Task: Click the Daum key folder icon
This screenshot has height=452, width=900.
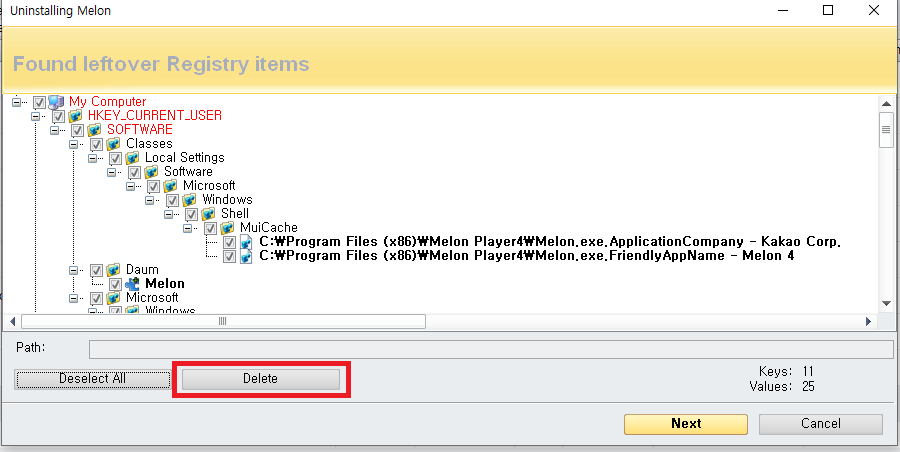Action: point(112,270)
